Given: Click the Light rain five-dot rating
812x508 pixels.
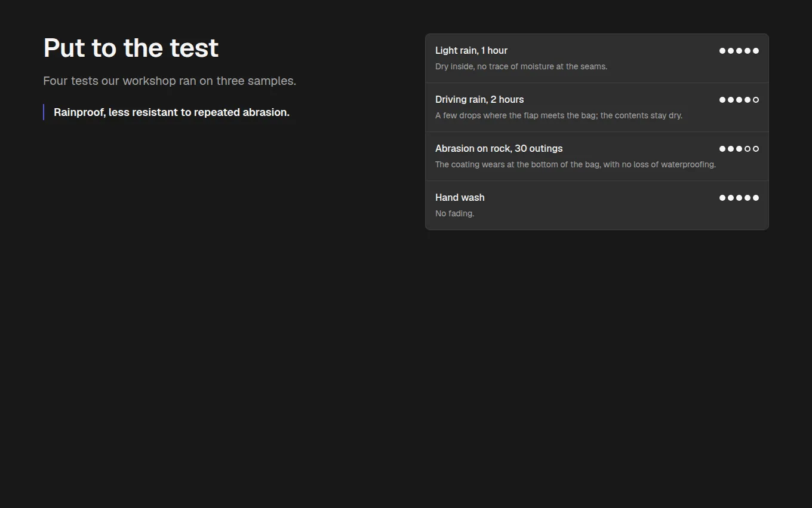Looking at the screenshot, I should 739,51.
